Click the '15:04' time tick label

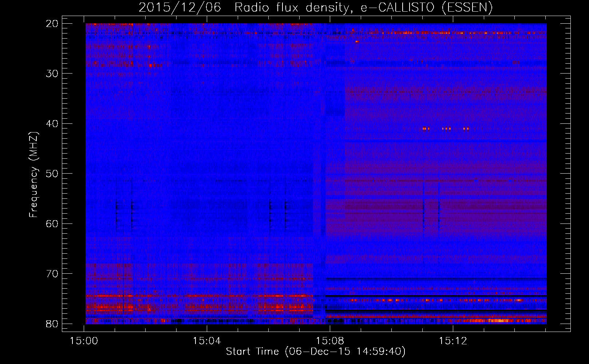click(x=207, y=341)
